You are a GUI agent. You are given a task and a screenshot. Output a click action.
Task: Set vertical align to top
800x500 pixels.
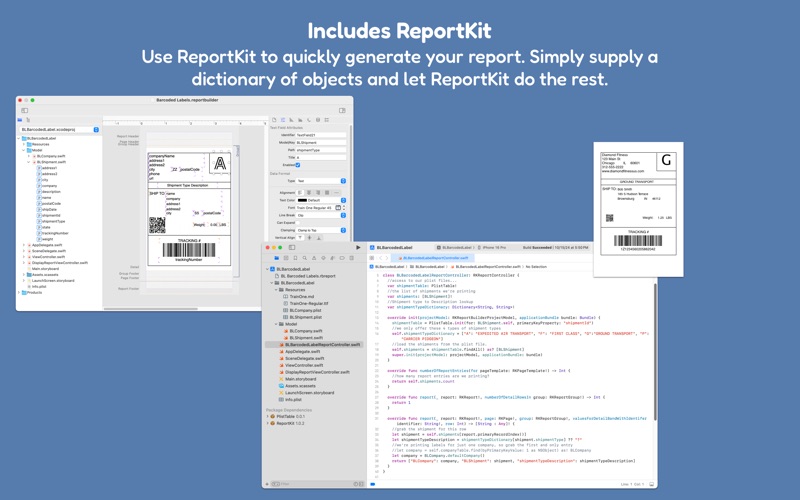coord(300,238)
